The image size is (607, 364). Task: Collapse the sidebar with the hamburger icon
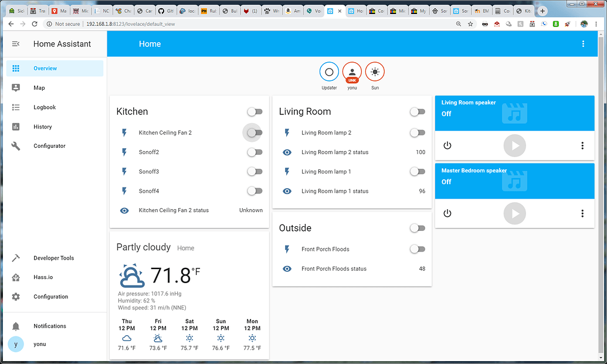tap(16, 43)
